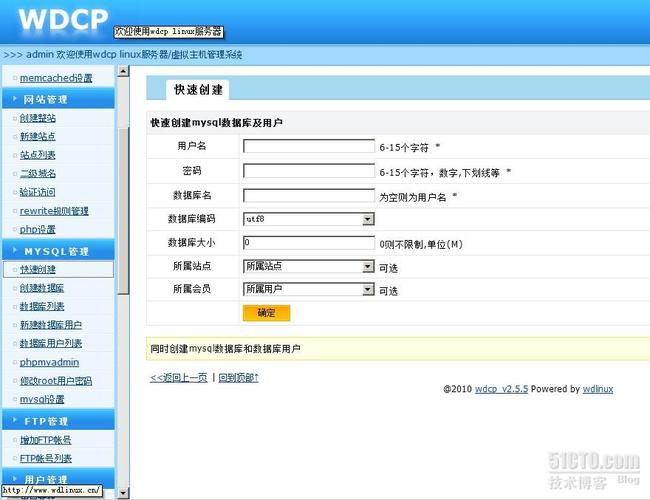This screenshot has width=650, height=500.
Task: Open FTP帐号列表 in sidebar
Action: pos(46,458)
